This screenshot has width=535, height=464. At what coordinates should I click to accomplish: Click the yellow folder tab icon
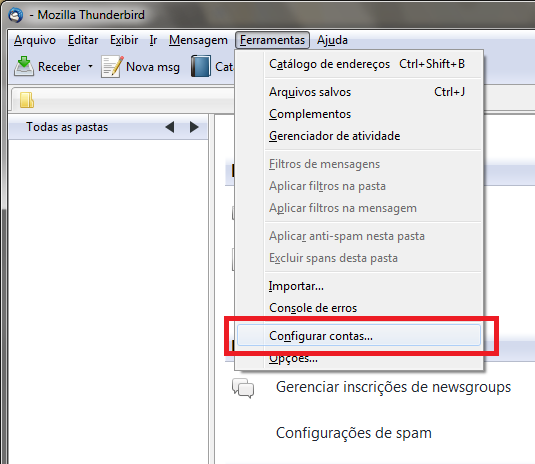coord(27,100)
